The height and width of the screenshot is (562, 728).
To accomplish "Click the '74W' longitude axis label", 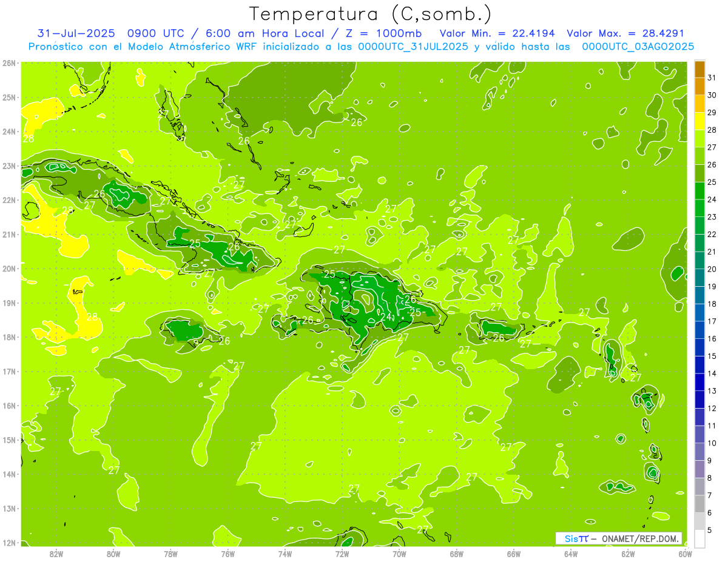I will [x=285, y=554].
